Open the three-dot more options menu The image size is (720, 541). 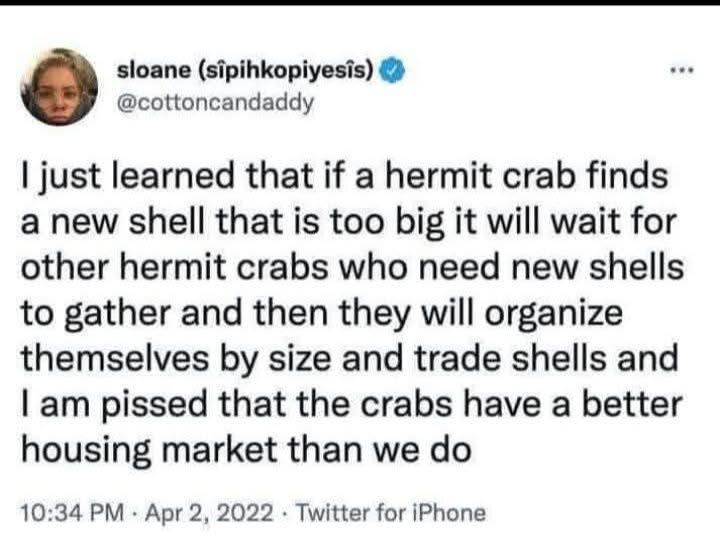pos(682,71)
